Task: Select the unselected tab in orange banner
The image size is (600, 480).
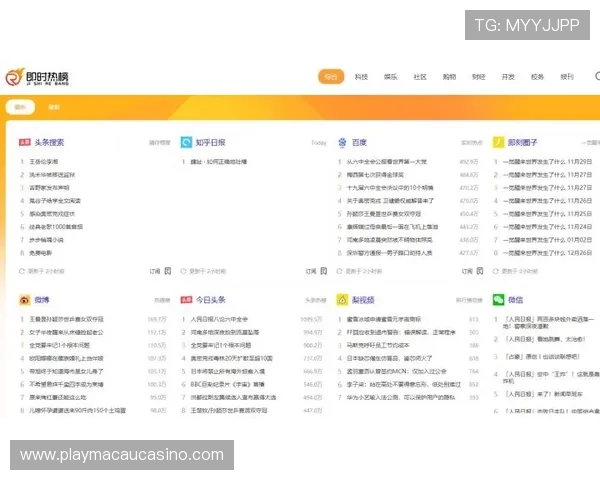Action: [x=54, y=107]
